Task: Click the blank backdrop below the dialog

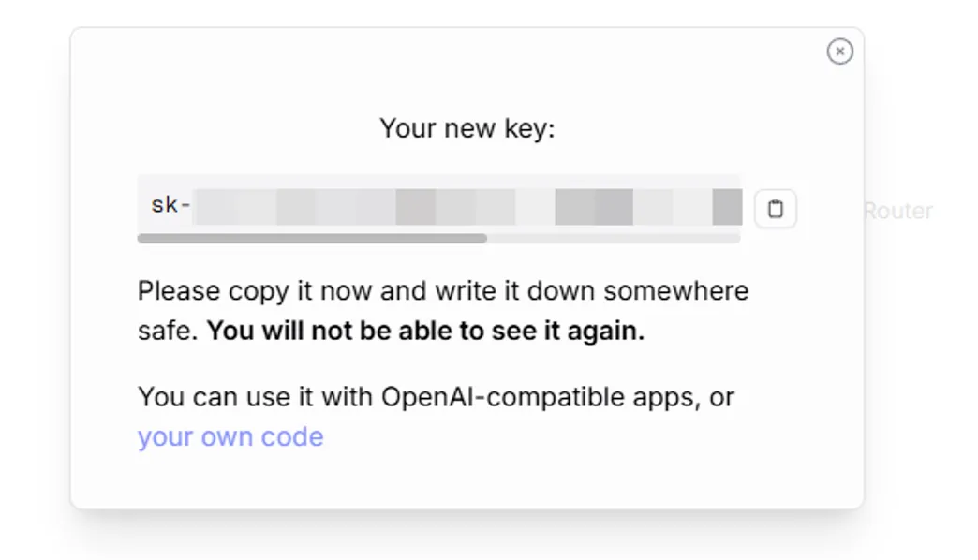Action: pos(467,538)
